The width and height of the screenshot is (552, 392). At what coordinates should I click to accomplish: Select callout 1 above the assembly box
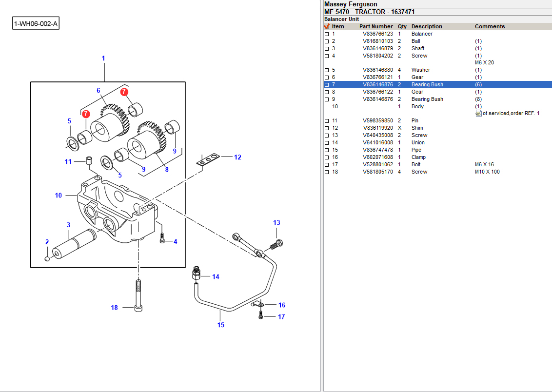[103, 59]
